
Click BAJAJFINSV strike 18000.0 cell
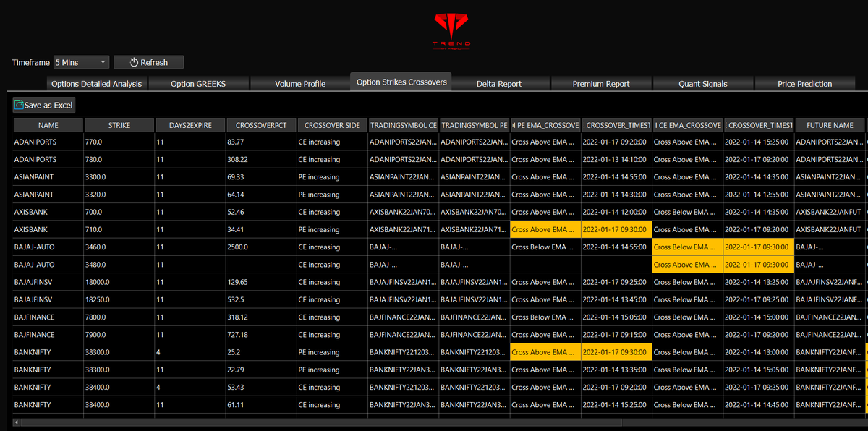119,282
